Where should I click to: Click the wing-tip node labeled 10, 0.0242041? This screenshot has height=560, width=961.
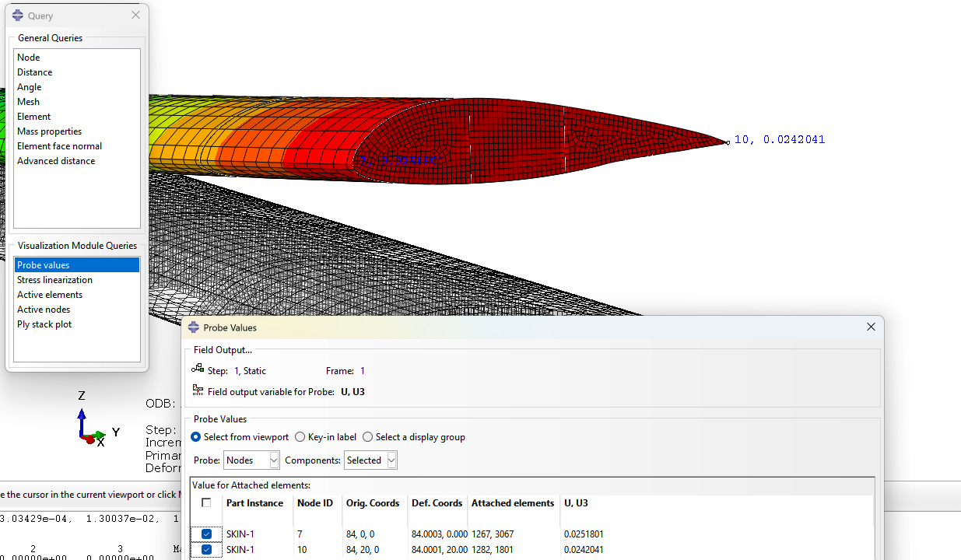727,142
